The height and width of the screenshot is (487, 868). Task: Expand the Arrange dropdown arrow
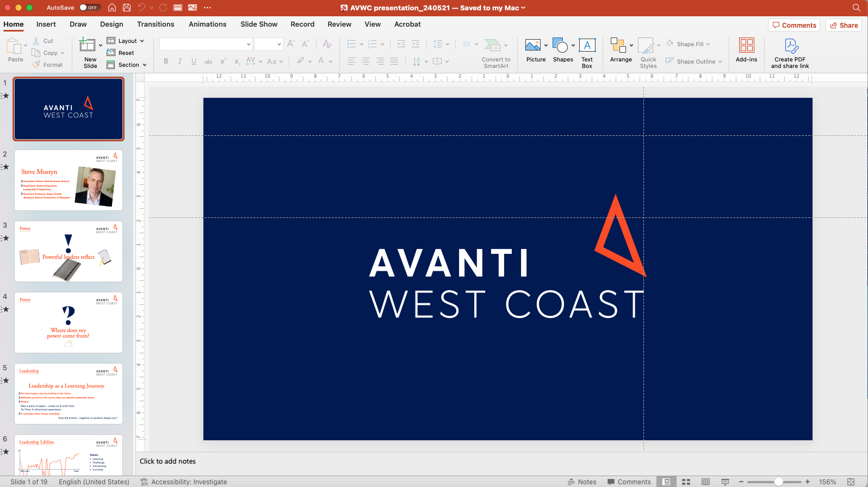point(631,45)
